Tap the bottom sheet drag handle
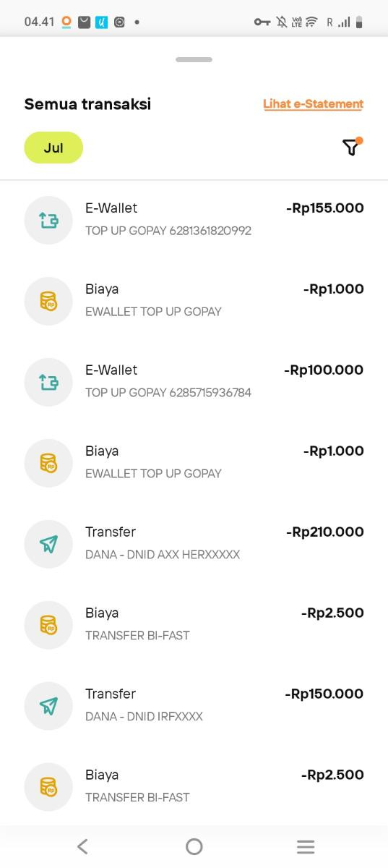388x868 pixels. (194, 59)
